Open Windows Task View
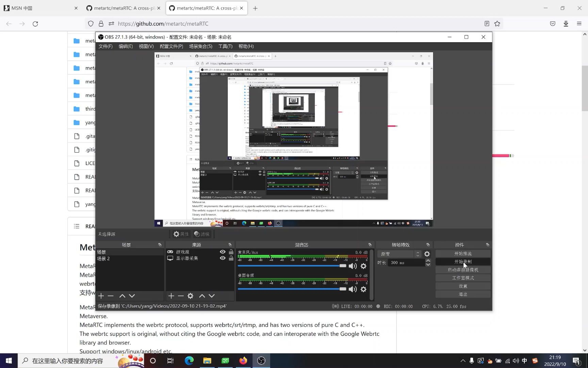Viewport: 588px width, 368px height. [170, 361]
